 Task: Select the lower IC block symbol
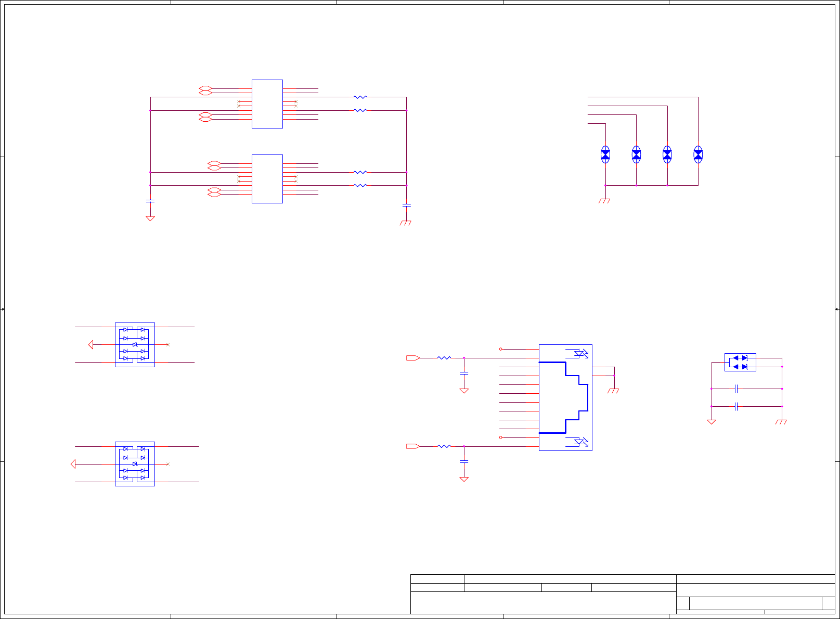[267, 179]
